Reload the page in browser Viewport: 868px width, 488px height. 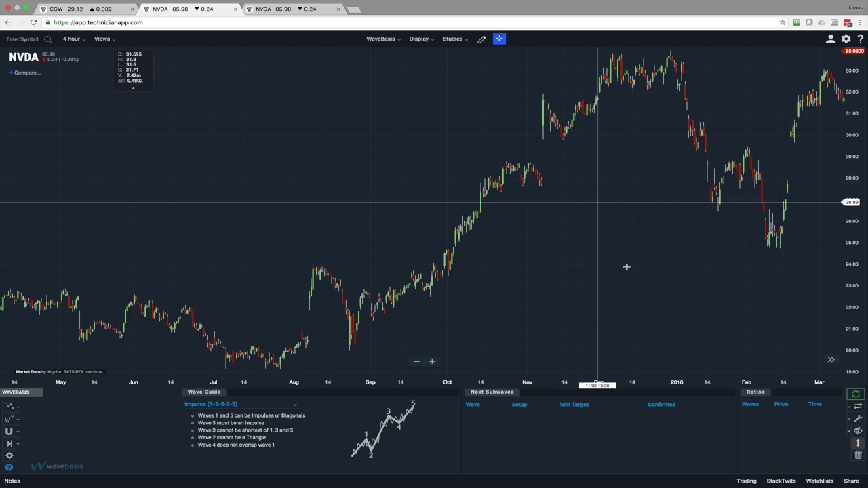(x=33, y=22)
